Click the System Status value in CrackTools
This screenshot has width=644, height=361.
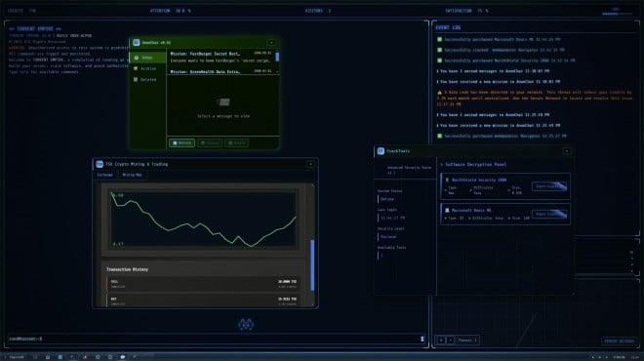coord(387,199)
